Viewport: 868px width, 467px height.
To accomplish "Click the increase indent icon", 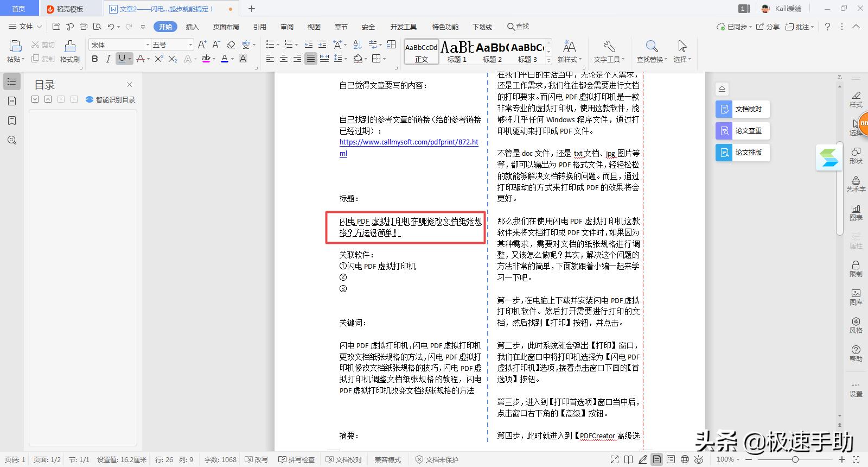I will click(x=322, y=45).
